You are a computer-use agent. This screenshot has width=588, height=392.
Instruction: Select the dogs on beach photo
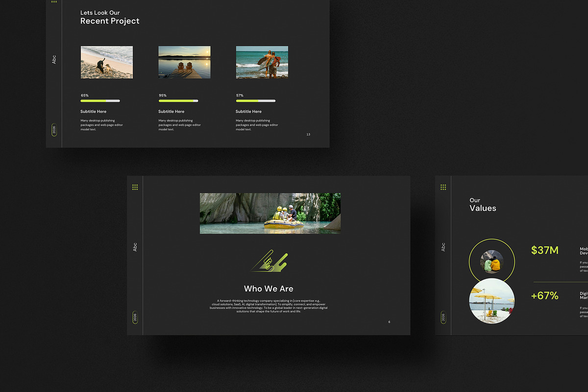pyautogui.click(x=107, y=62)
